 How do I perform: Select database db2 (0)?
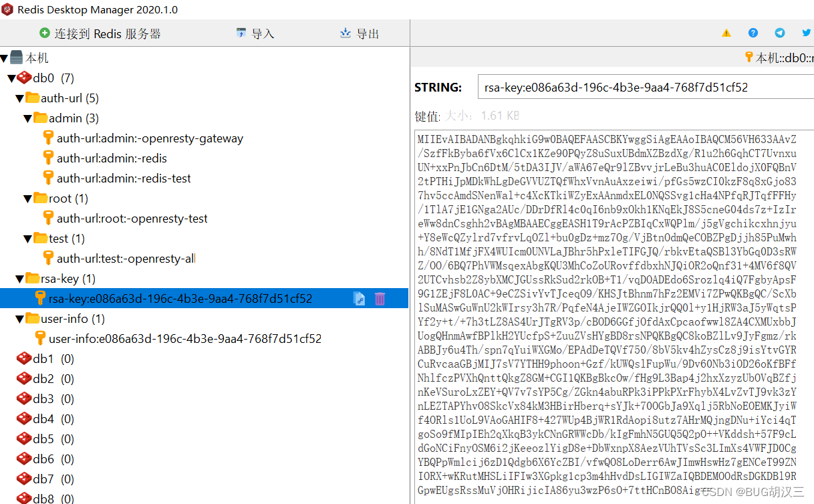coord(53,379)
